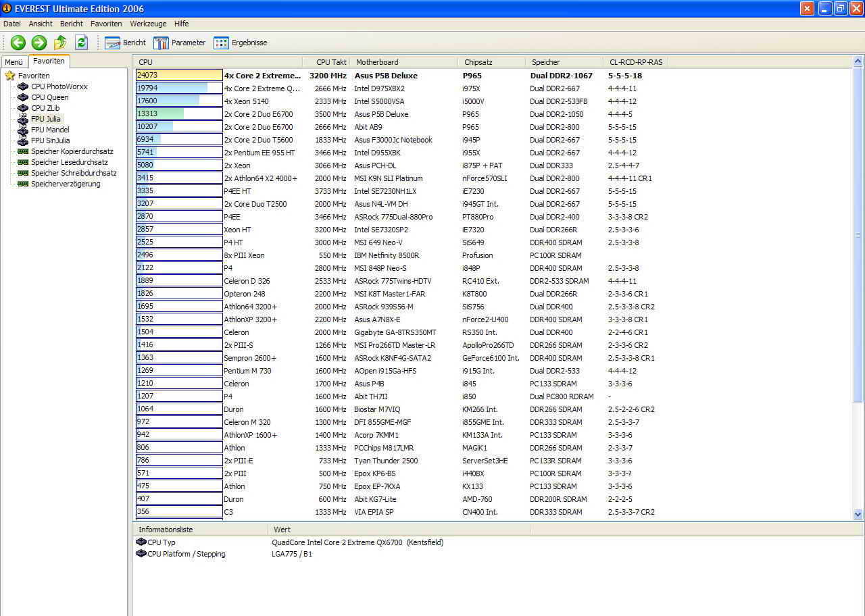Switch to the Favoriten side tab
The width and height of the screenshot is (865, 616).
tap(49, 61)
